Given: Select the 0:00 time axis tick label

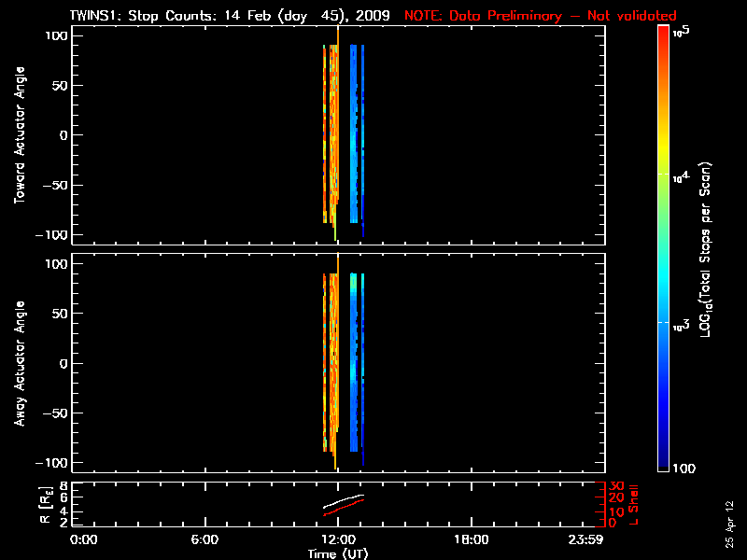Looking at the screenshot, I should tap(84, 540).
